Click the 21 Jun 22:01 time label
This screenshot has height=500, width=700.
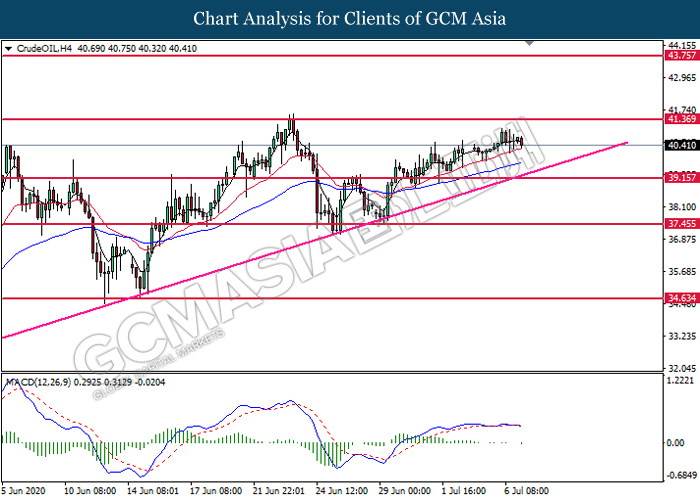point(279,491)
